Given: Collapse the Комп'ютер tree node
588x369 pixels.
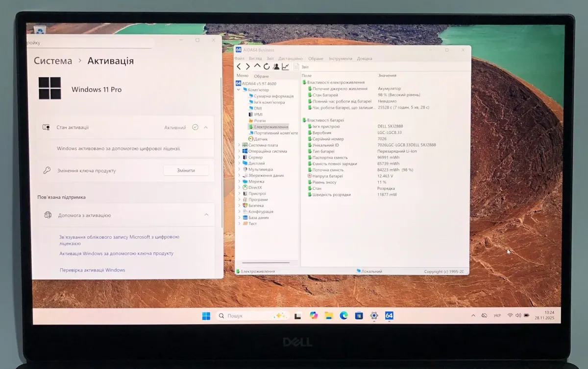Looking at the screenshot, I should (x=239, y=90).
